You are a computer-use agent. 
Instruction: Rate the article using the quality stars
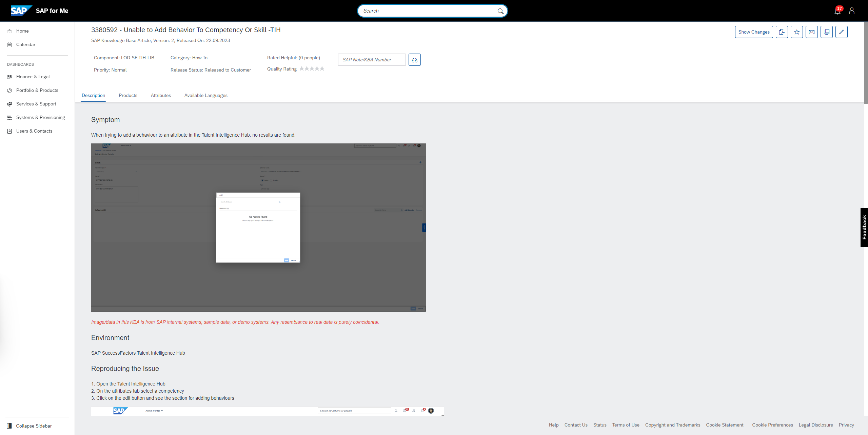[x=312, y=69]
